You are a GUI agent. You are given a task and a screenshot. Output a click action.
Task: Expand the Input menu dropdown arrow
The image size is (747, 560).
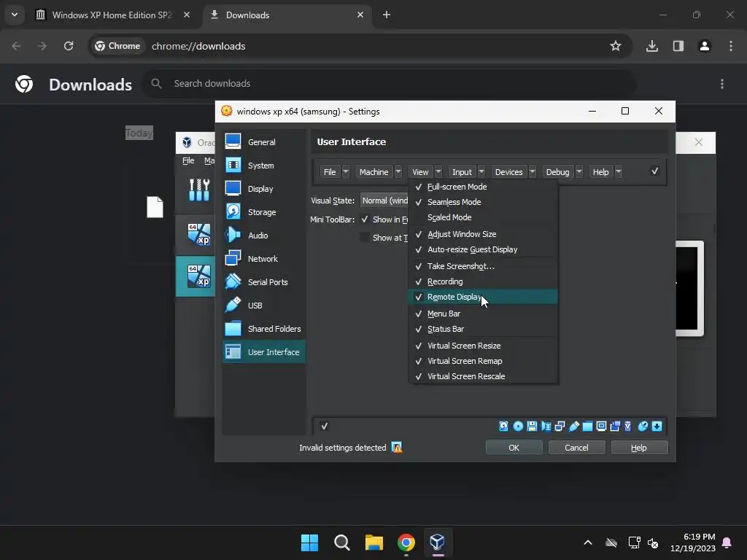[x=481, y=172]
